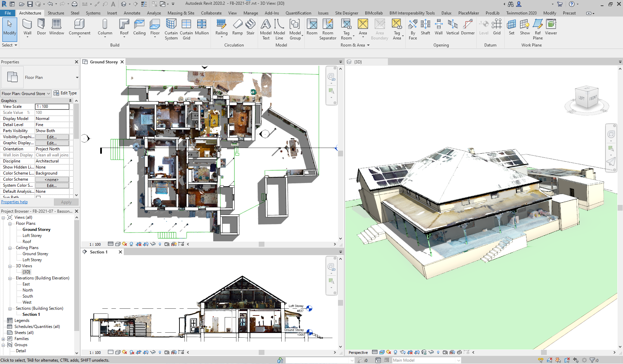Click the horizontal scrollbar of the 3D view
Viewport: 623px width, 364px height.
tap(544, 352)
